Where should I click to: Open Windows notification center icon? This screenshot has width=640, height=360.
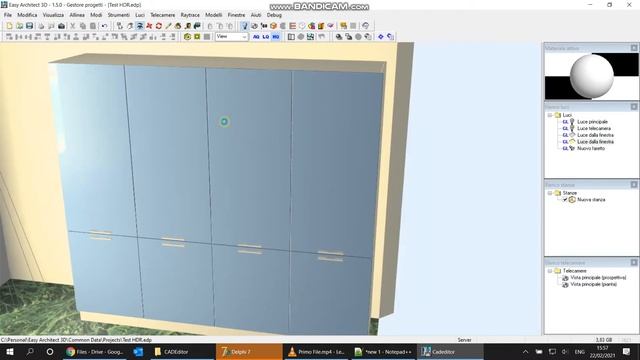627,351
